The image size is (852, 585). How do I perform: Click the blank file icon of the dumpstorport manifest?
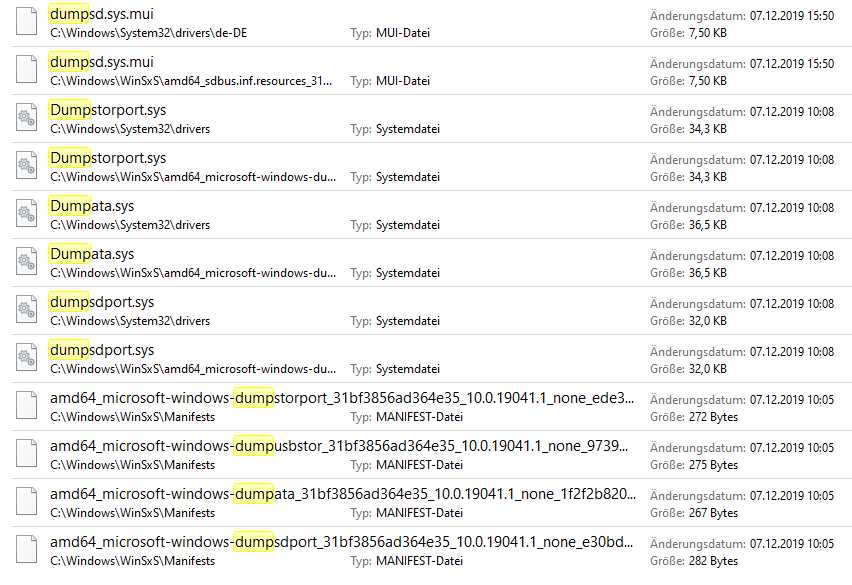coord(27,405)
